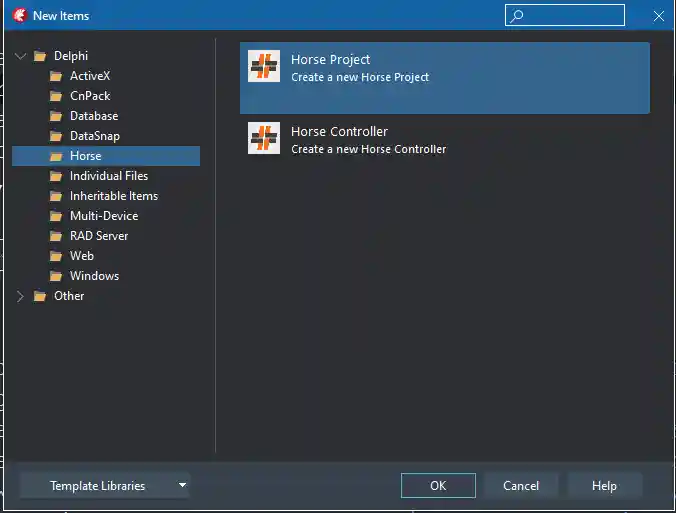
Task: Click the Delphi folder icon
Action: point(40,56)
